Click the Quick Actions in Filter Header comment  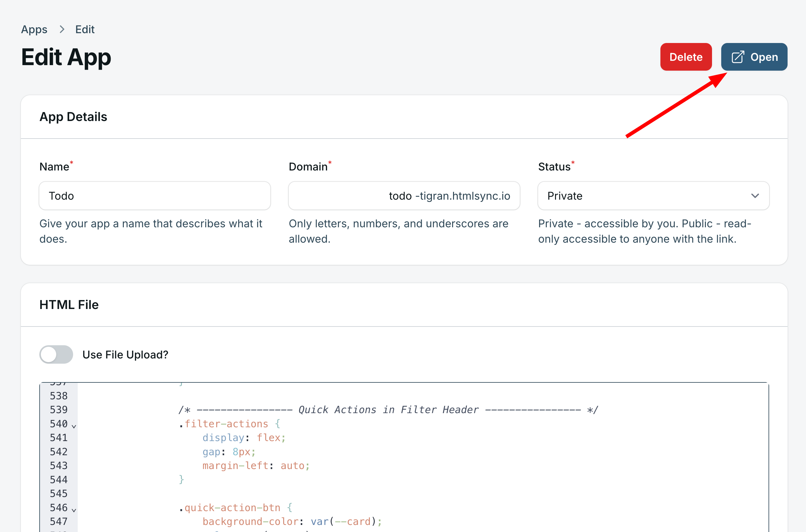(389, 410)
